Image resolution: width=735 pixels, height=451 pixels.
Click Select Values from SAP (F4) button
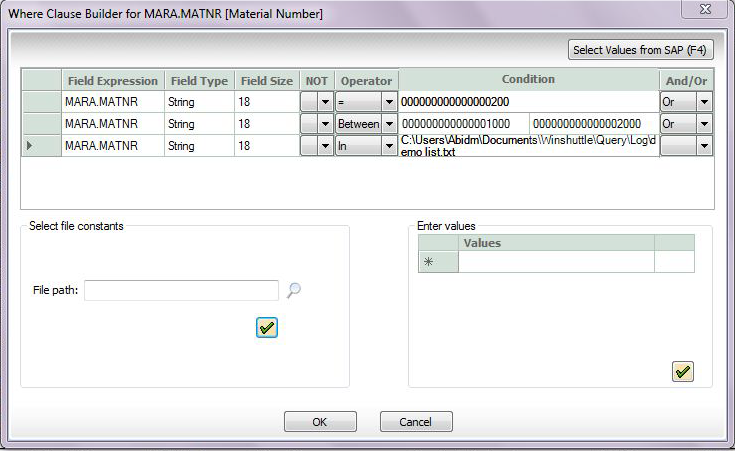tap(640, 49)
